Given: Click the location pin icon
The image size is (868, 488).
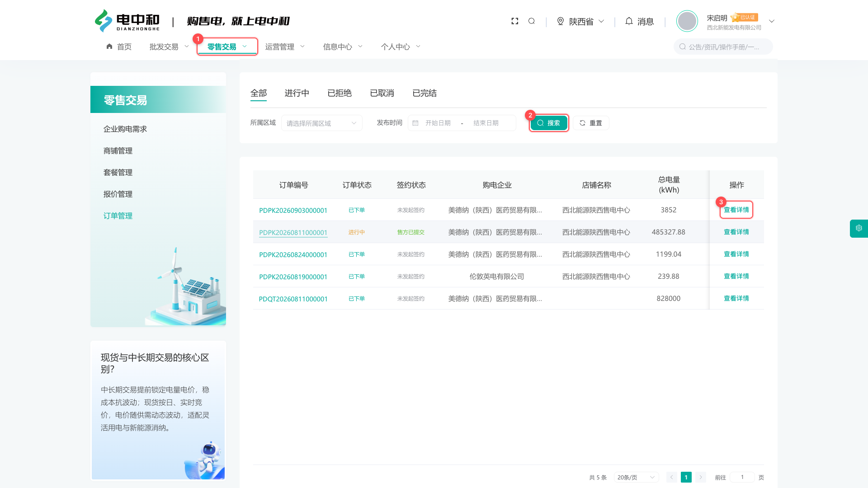Looking at the screenshot, I should [561, 21].
